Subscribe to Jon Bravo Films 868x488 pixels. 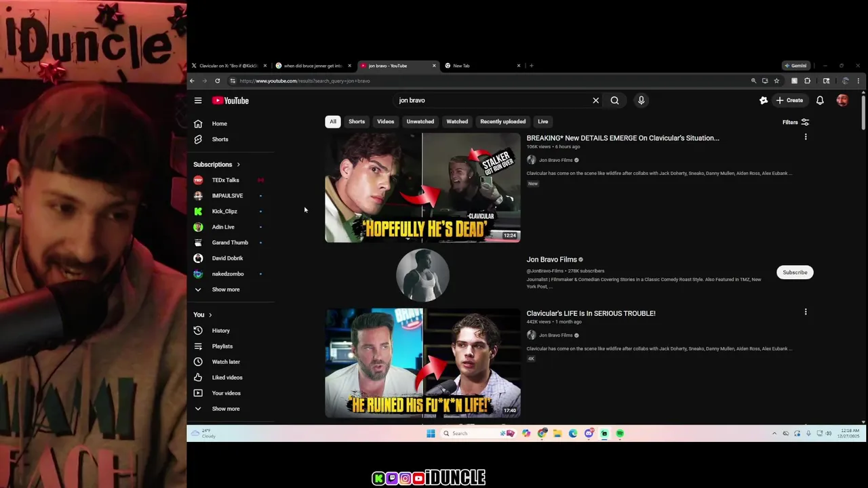[x=795, y=272]
